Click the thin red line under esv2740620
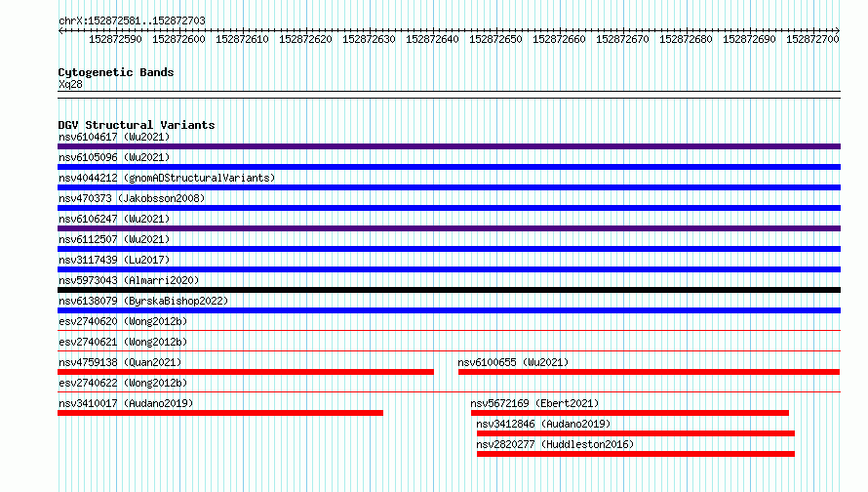Screen dimensions: 868x492 coord(449,331)
